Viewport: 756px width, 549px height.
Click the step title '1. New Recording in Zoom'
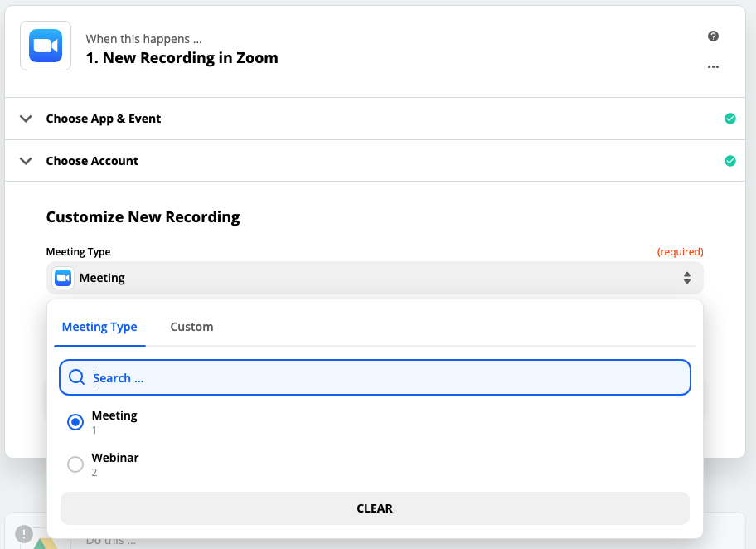[182, 58]
